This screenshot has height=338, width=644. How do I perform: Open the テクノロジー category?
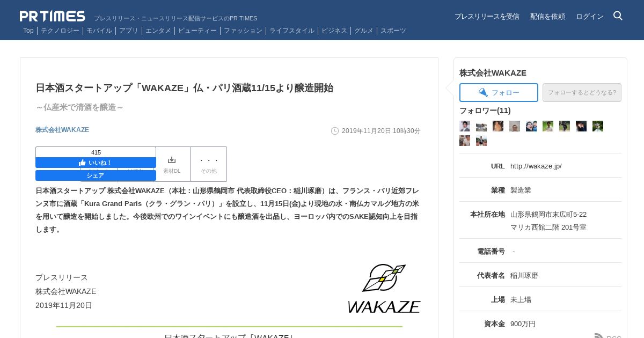click(60, 31)
